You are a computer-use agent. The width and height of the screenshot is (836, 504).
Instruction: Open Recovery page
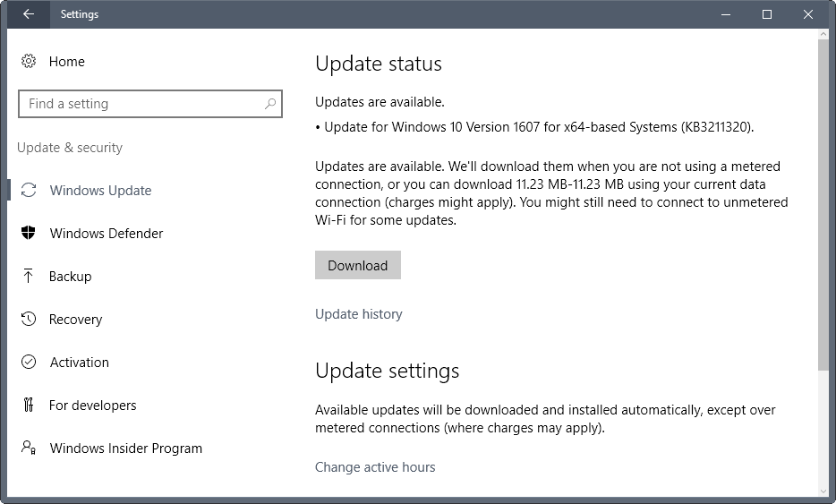click(x=75, y=320)
